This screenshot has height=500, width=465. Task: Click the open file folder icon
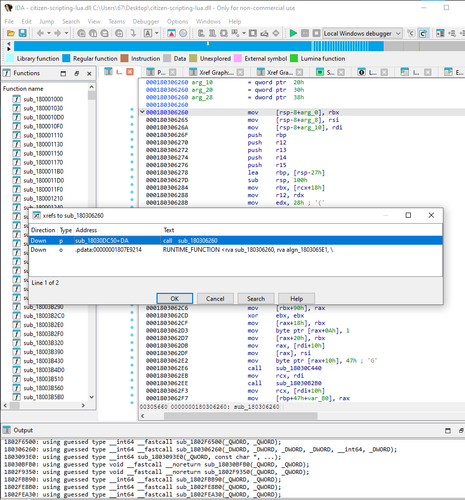(x=11, y=33)
